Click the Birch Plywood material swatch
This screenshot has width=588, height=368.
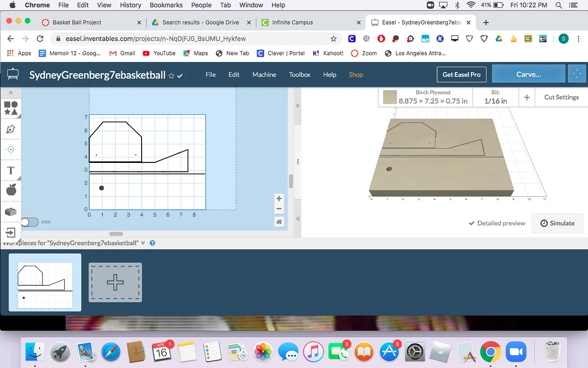390,97
